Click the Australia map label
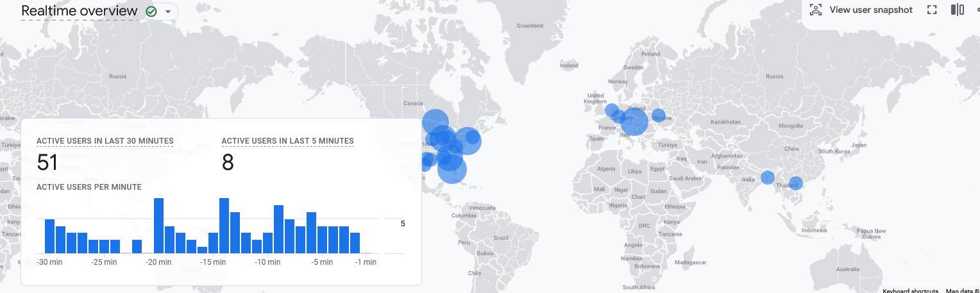 pos(848,269)
